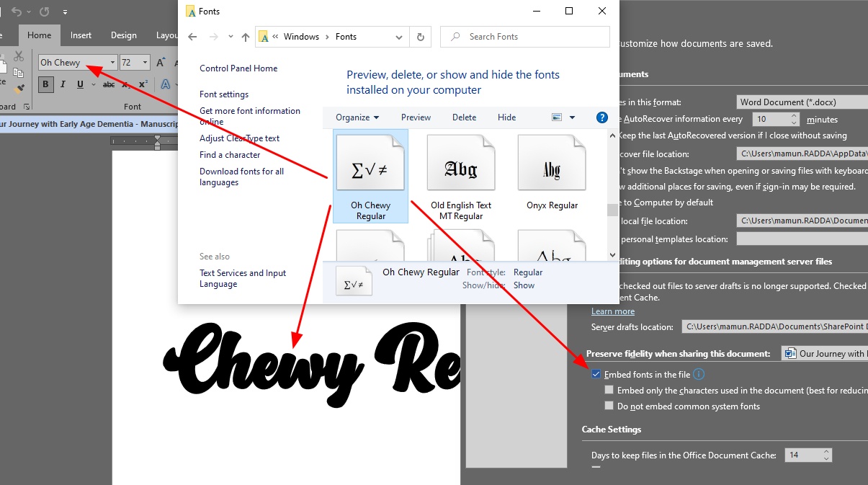Click the AutoRecover file location field
868x485 pixels.
802,153
